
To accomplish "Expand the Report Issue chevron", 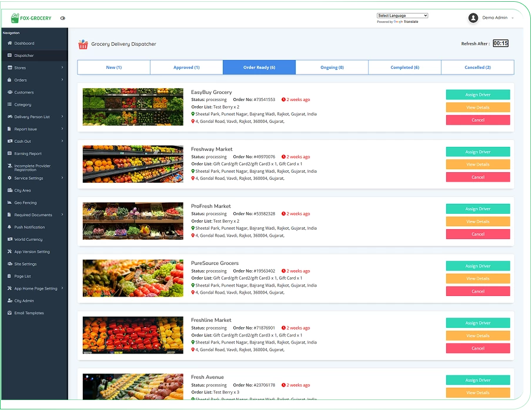I will pos(62,129).
